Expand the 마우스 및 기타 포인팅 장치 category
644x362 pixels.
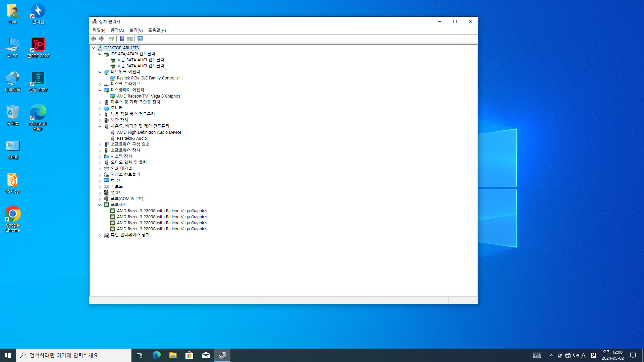pos(100,102)
